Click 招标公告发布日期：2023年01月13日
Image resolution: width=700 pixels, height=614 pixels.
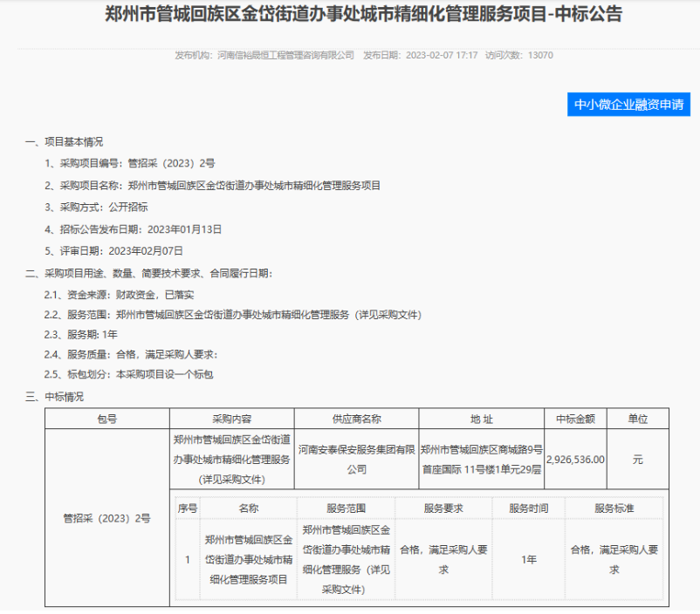(x=133, y=229)
